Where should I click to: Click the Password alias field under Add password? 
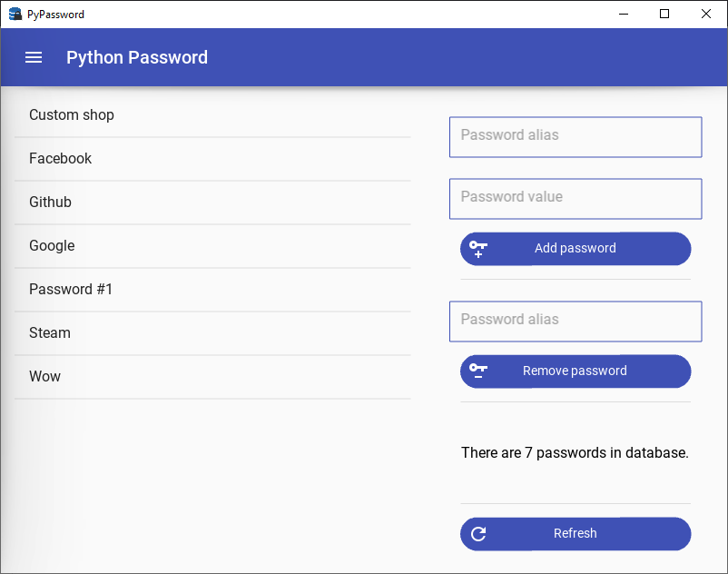click(x=575, y=137)
